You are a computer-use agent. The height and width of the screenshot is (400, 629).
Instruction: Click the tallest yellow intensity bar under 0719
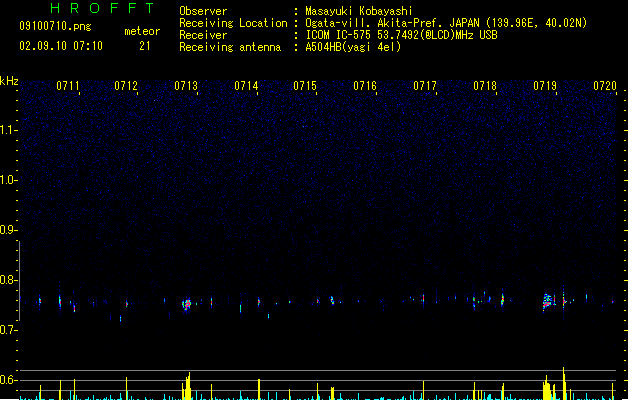click(x=564, y=383)
